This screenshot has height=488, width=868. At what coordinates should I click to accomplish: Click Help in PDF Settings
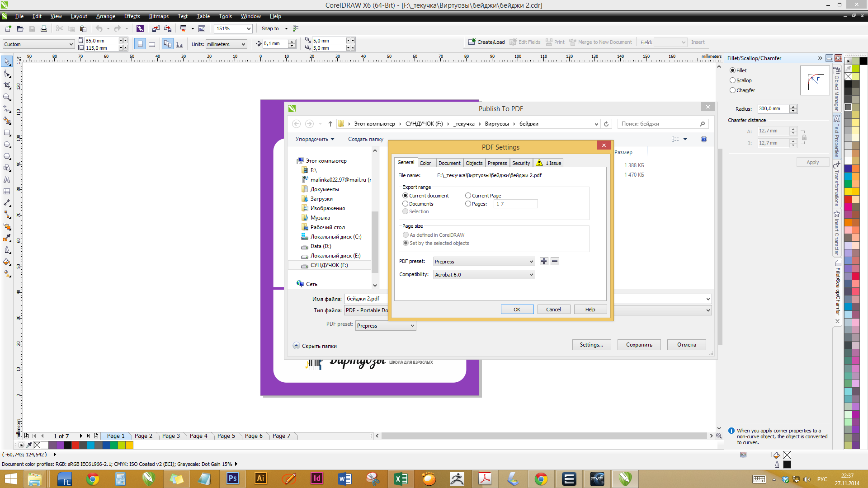pos(590,310)
